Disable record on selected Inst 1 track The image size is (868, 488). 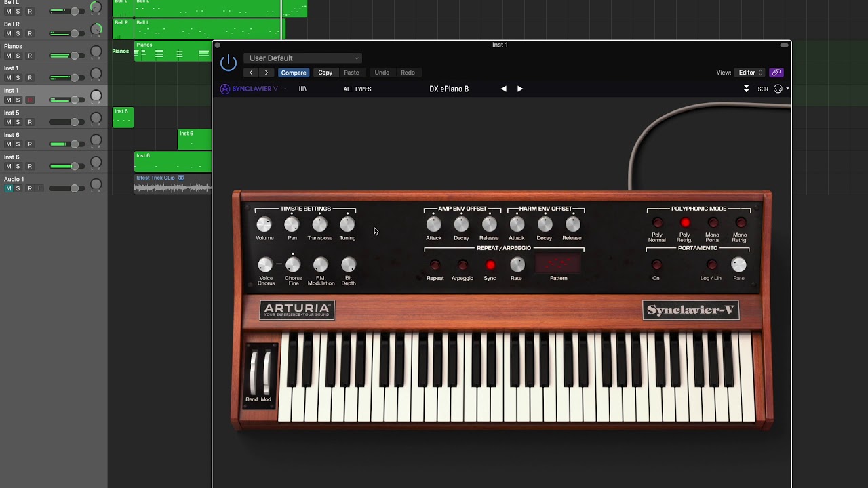[29, 100]
